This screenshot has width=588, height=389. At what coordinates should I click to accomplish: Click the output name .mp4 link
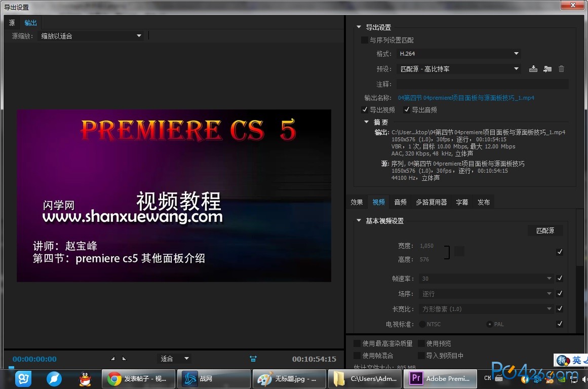(x=466, y=98)
